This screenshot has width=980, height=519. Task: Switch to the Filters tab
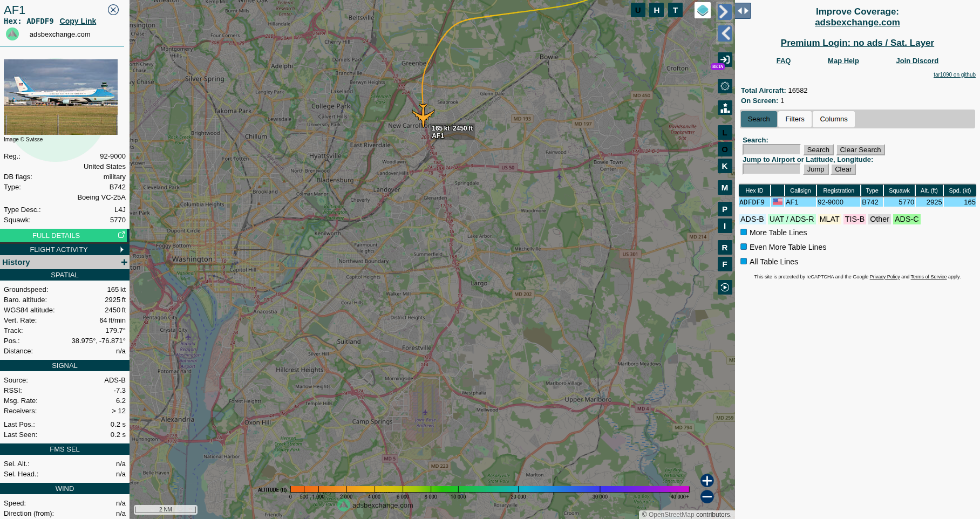tap(794, 119)
